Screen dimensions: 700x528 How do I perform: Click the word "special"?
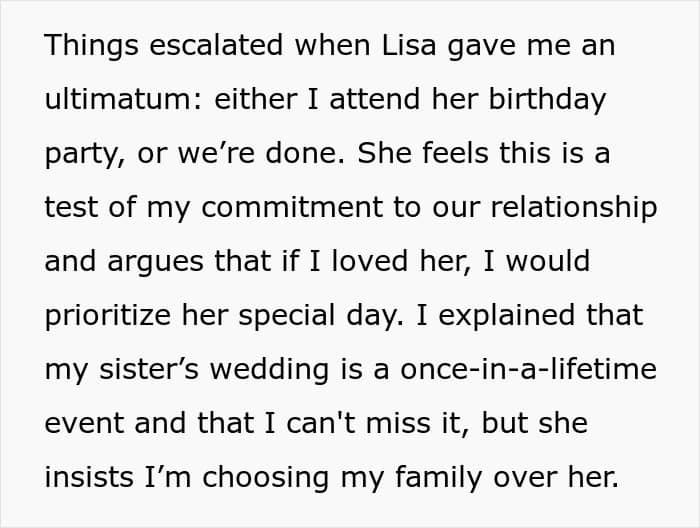(287, 316)
